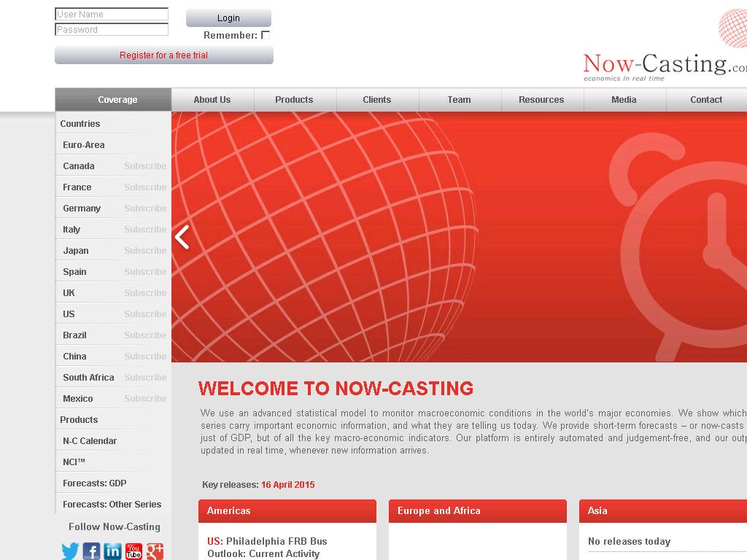The height and width of the screenshot is (560, 747).
Task: Open the LinkedIn profile icon
Action: tap(113, 551)
